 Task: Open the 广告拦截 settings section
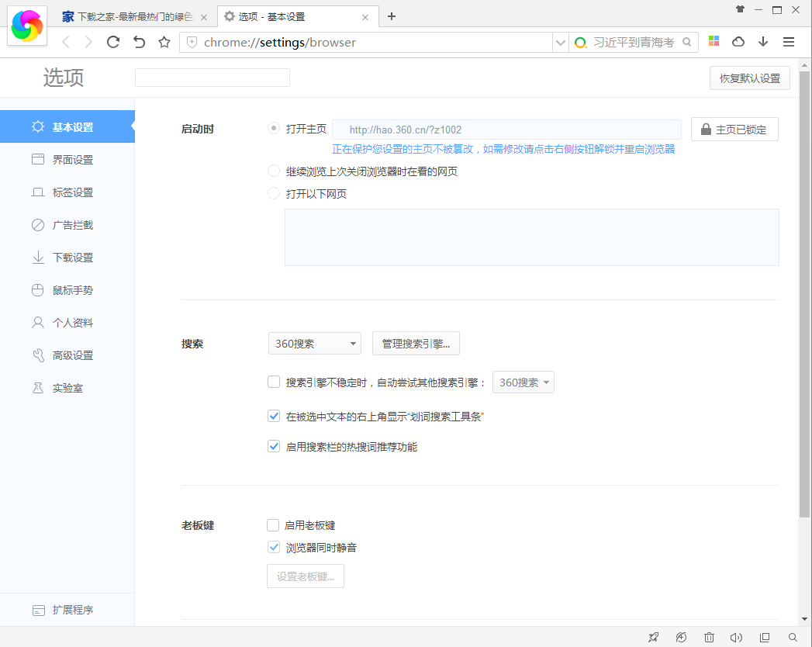[67, 225]
